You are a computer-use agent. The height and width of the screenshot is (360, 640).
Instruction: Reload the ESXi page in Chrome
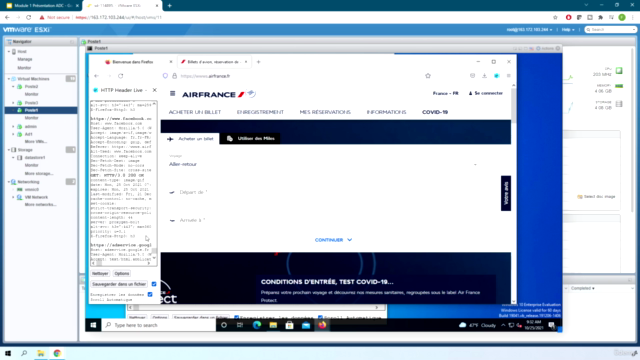29,18
